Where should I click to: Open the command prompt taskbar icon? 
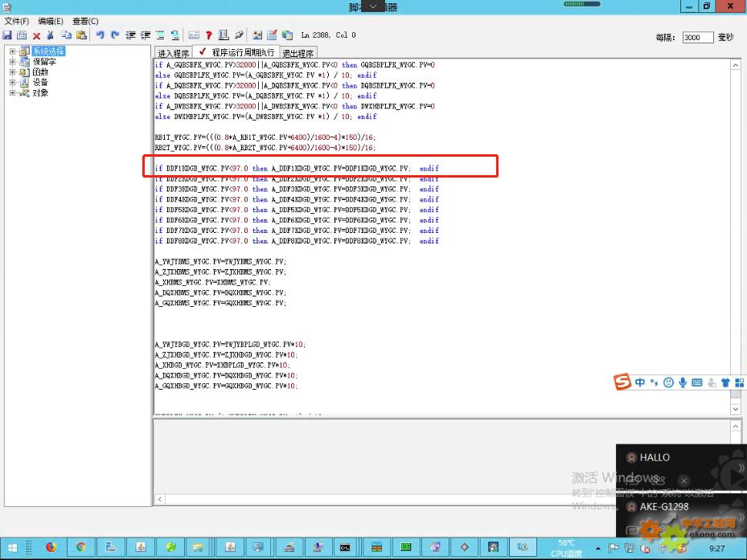pyautogui.click(x=345, y=548)
